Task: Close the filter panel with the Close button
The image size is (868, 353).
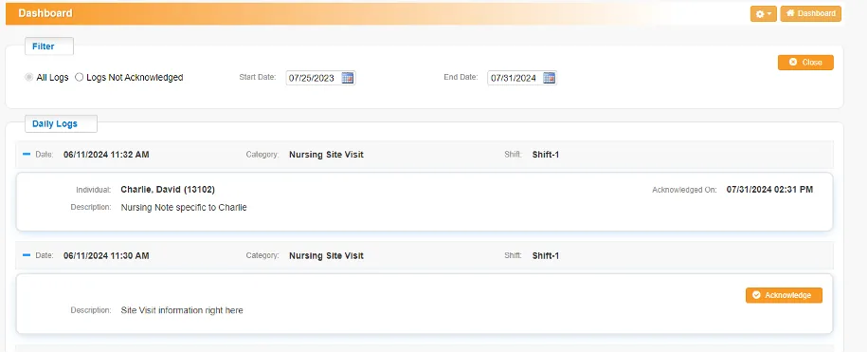Action: tap(805, 62)
